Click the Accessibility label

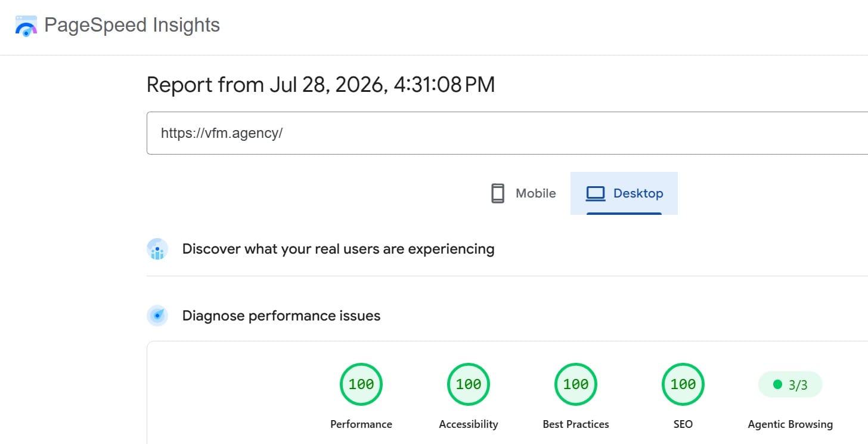(x=469, y=424)
